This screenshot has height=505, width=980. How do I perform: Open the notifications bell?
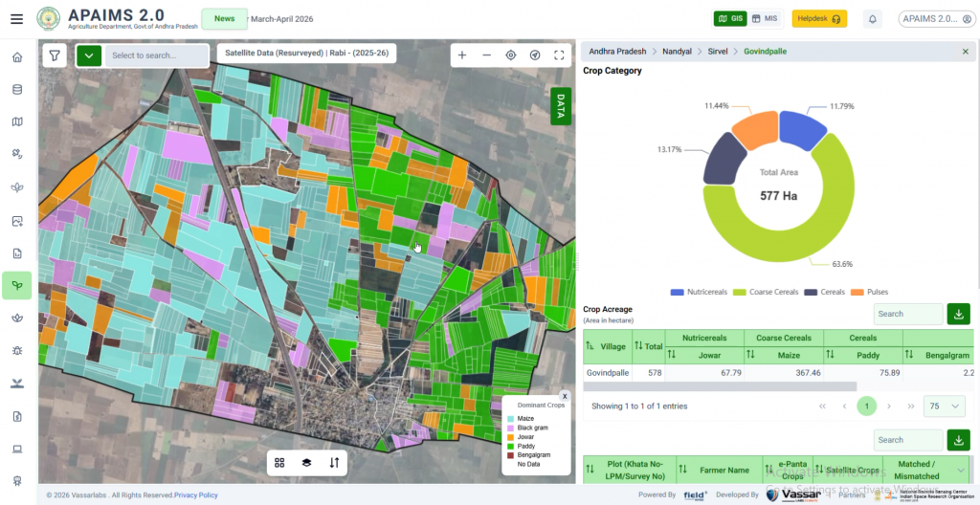(x=873, y=19)
